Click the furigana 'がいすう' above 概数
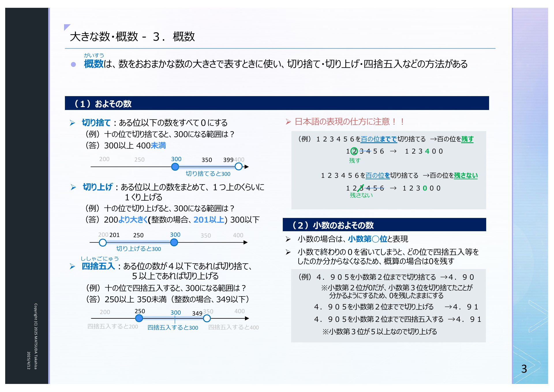Image resolution: width=554 pixels, height=392 pixels. click(x=94, y=55)
